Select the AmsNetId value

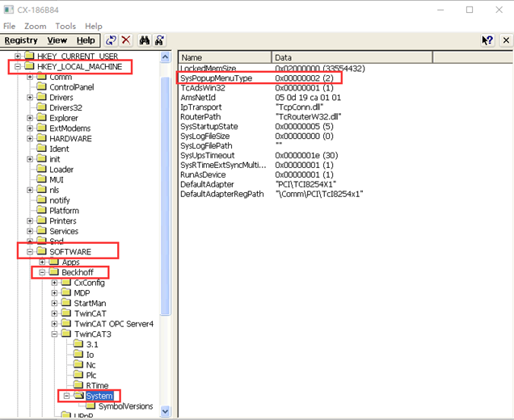tap(198, 97)
